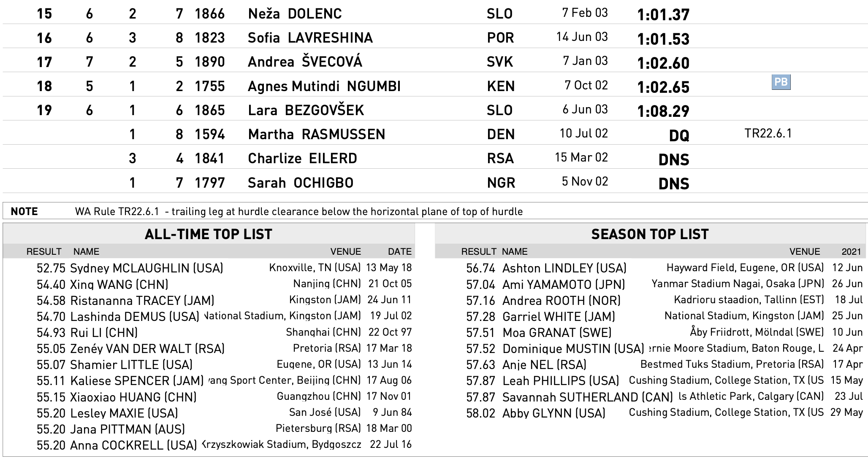
Task: Click Martha RASMUSSEN's DQ result
Action: click(679, 135)
